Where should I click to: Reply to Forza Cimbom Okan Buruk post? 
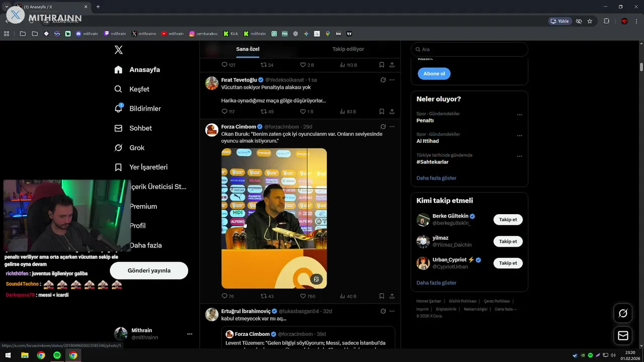pos(227,296)
